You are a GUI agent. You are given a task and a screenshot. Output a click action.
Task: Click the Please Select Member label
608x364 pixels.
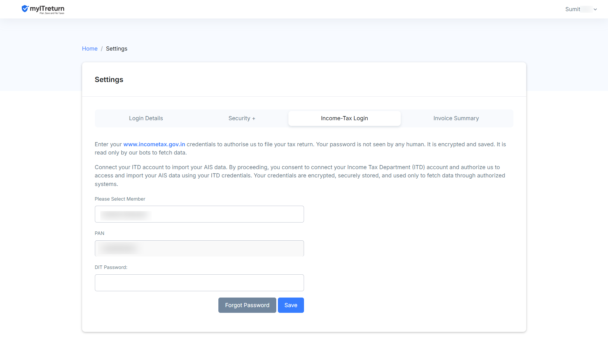(120, 199)
